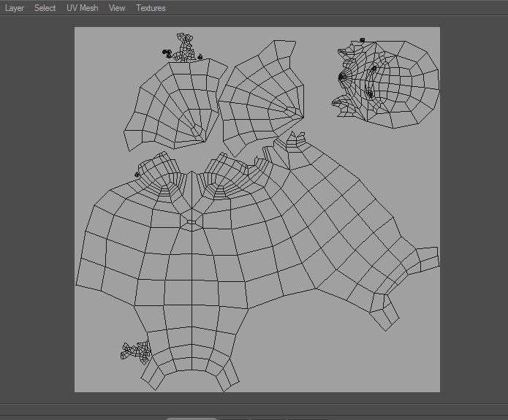Open the Select menu
508x420 pixels.
[x=45, y=8]
